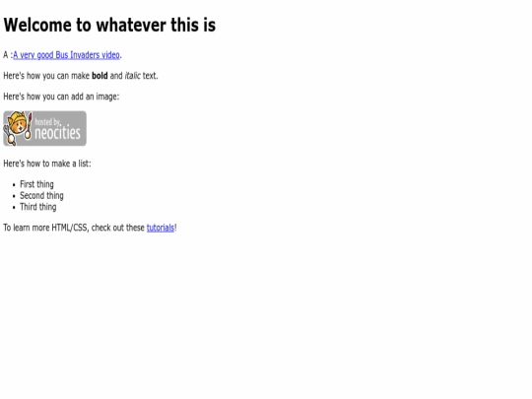Viewport: 532px width, 399px height.
Task: Click the paintbrush held by the cat mascot
Action: click(30, 125)
